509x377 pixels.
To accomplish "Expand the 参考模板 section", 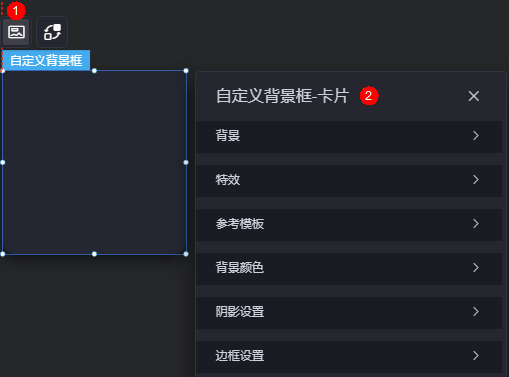I will click(x=349, y=224).
